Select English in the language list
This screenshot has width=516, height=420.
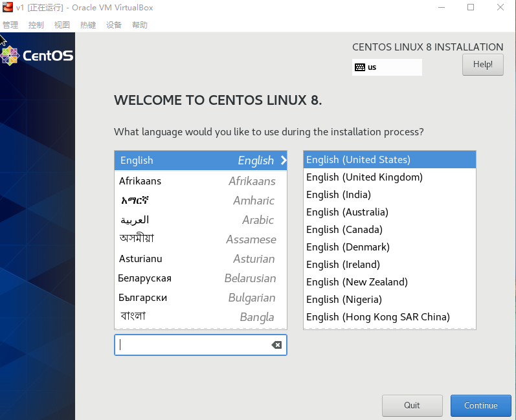point(201,160)
